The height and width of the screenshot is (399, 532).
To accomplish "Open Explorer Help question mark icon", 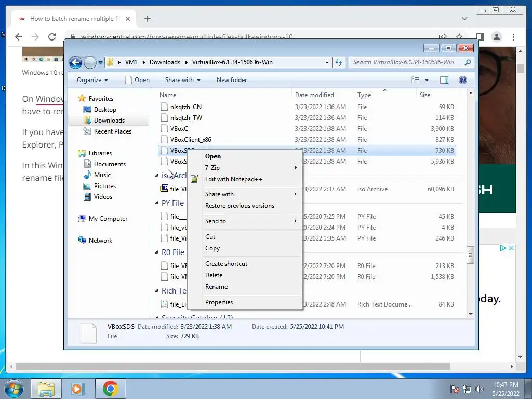I will click(x=462, y=80).
